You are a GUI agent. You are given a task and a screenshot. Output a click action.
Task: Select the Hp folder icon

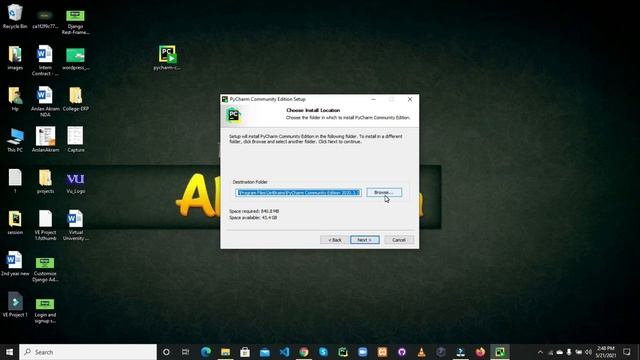(x=15, y=99)
